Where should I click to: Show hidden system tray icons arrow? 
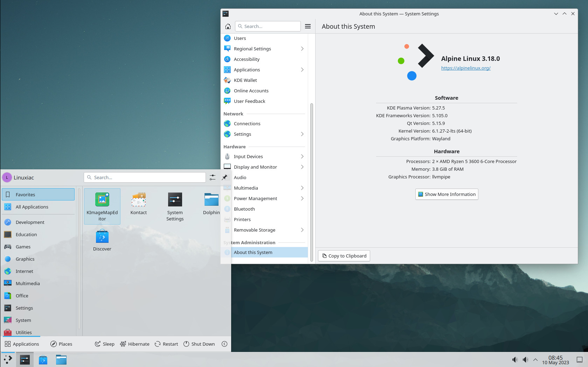pyautogui.click(x=535, y=360)
